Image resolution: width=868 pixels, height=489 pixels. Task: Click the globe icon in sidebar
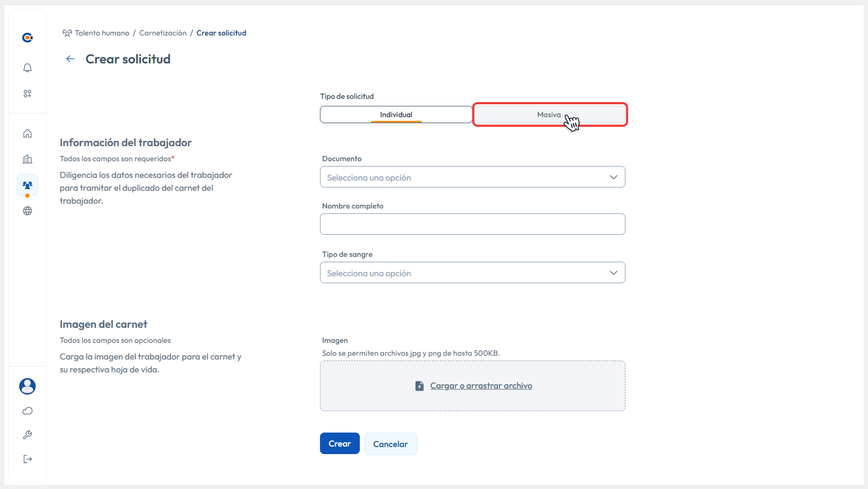pos(27,210)
